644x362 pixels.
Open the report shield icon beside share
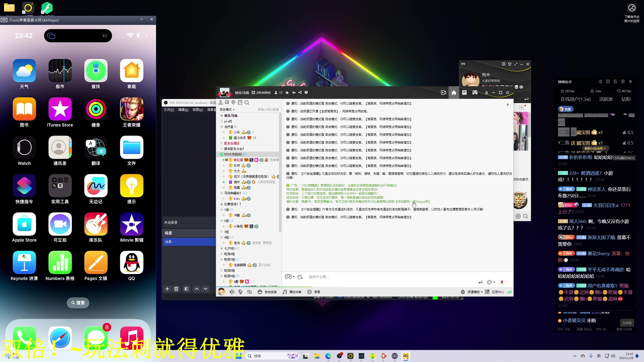pos(306,93)
